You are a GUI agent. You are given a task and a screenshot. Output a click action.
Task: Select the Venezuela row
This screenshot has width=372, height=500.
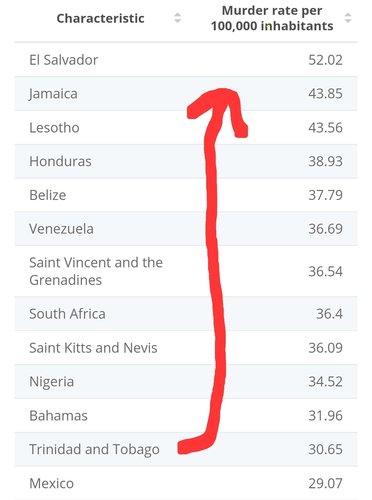[x=186, y=229]
